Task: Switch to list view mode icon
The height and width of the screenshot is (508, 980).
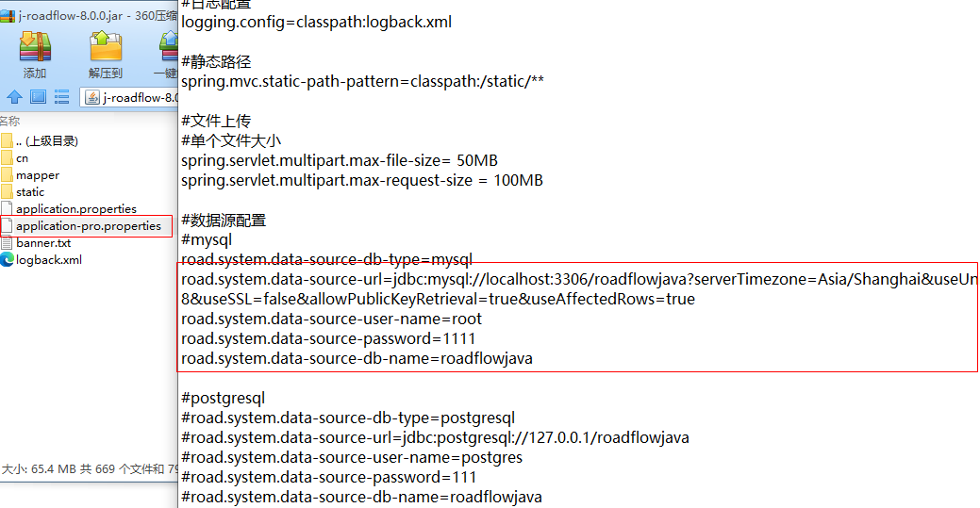Action: 61,96
